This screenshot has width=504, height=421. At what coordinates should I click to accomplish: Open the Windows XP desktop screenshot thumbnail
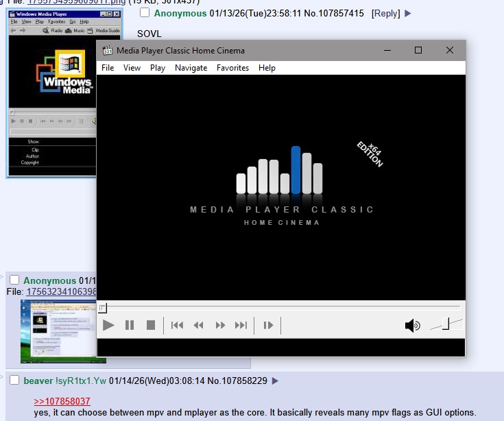point(58,331)
